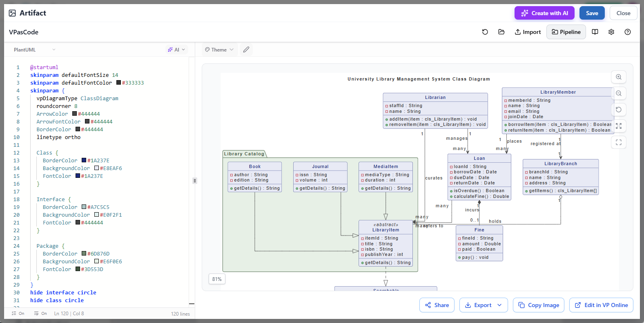Viewport: 644px width, 323px height.
Task: Open the help question mark icon
Action: (x=628, y=32)
